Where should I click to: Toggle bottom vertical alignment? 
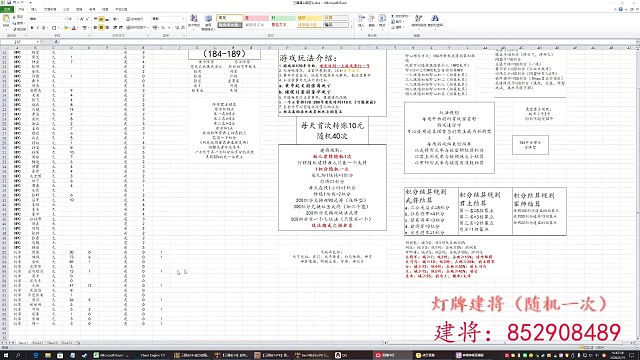[107, 19]
